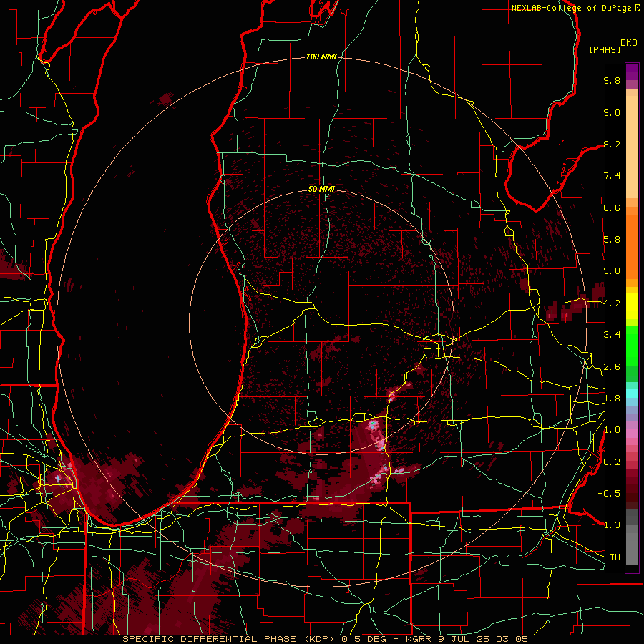Click the TH threshold label
The height and width of the screenshot is (644, 644).
[x=615, y=557]
